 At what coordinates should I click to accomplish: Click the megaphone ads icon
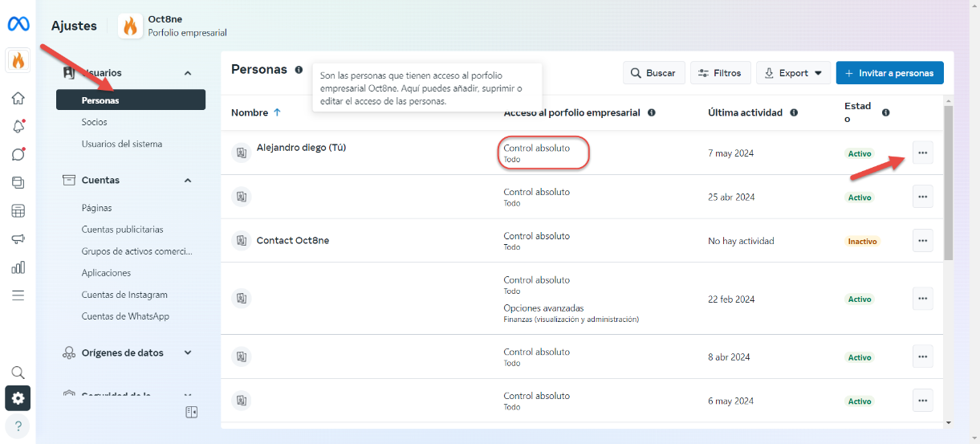(x=18, y=238)
